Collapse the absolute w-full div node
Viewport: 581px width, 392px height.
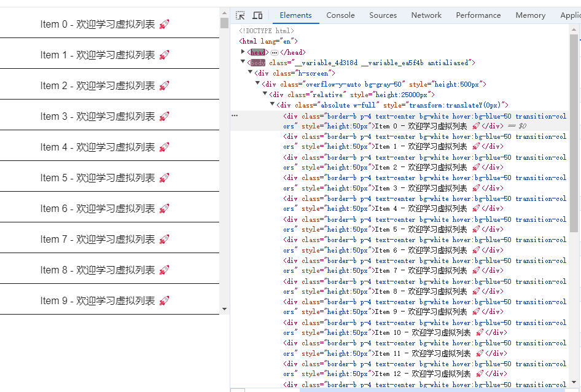pos(272,104)
